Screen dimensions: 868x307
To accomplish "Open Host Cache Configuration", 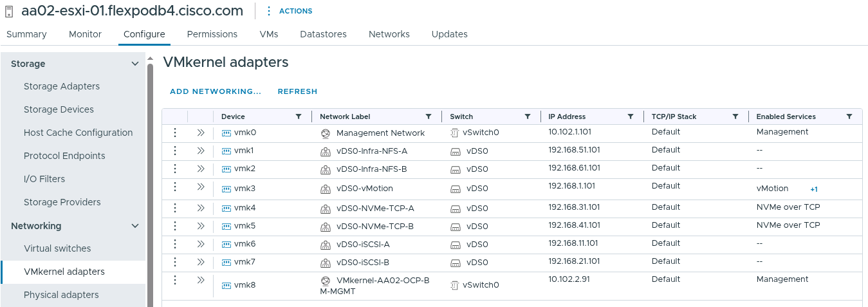I will [78, 133].
